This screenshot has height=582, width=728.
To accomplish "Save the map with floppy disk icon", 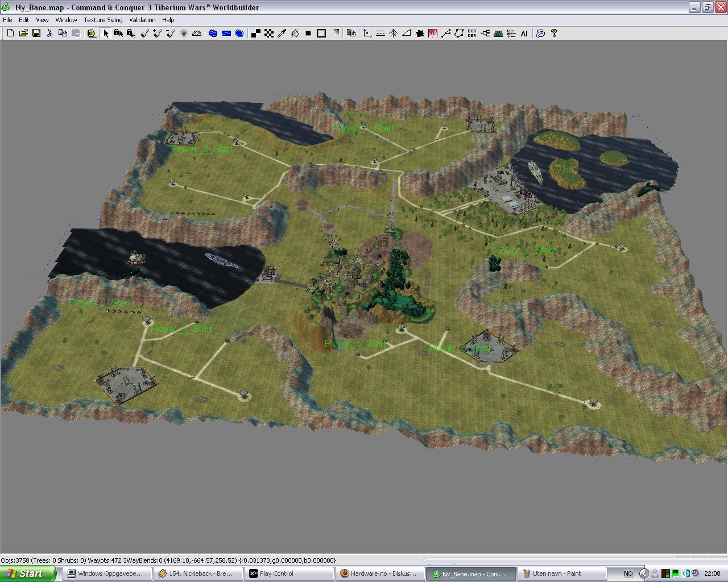I will point(36,34).
